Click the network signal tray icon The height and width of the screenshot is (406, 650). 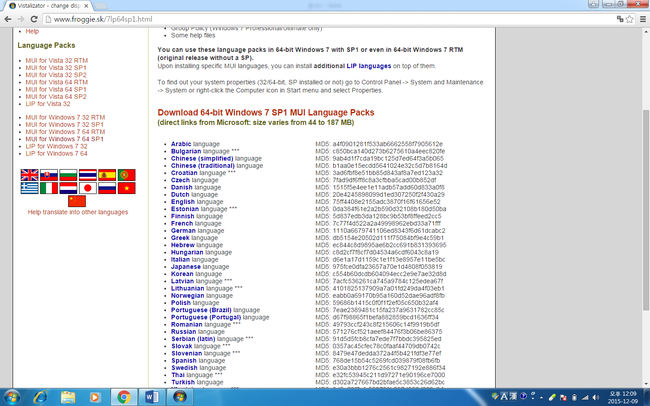click(x=585, y=397)
